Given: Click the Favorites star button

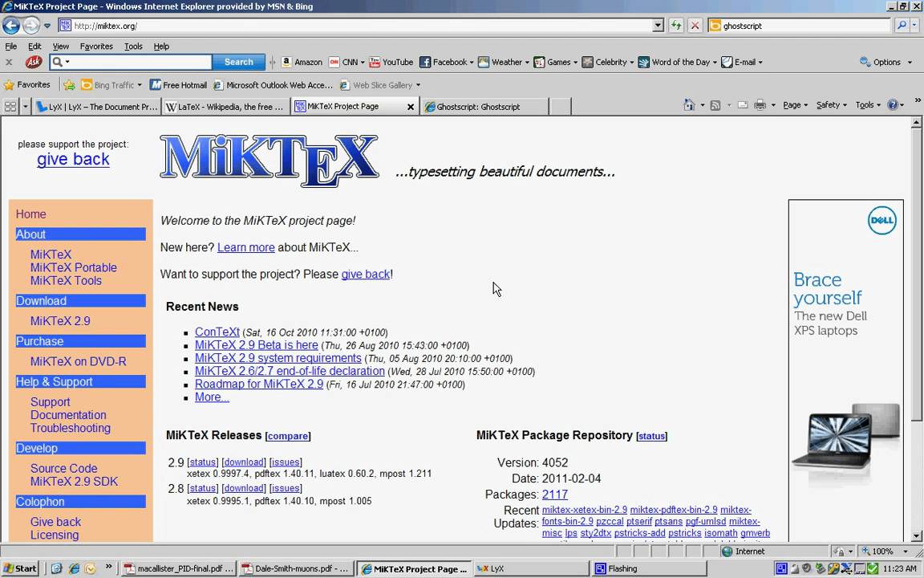Looking at the screenshot, I should 27,85.
